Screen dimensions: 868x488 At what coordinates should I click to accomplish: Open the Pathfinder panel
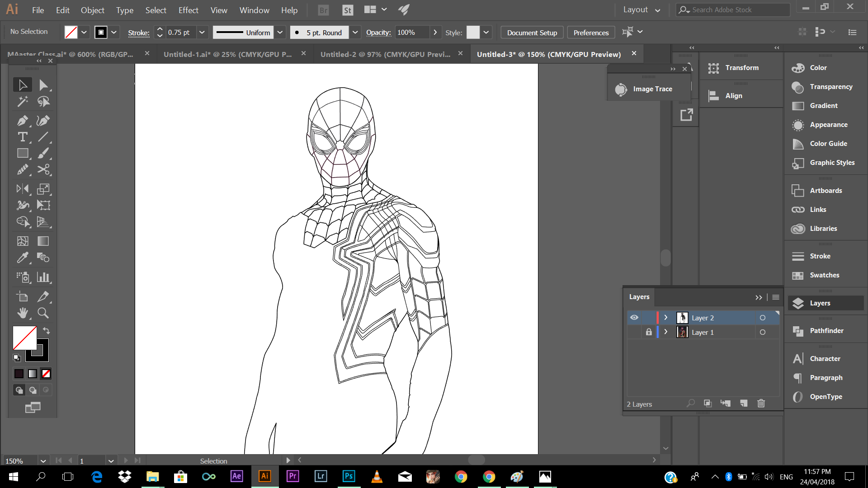tap(826, 331)
